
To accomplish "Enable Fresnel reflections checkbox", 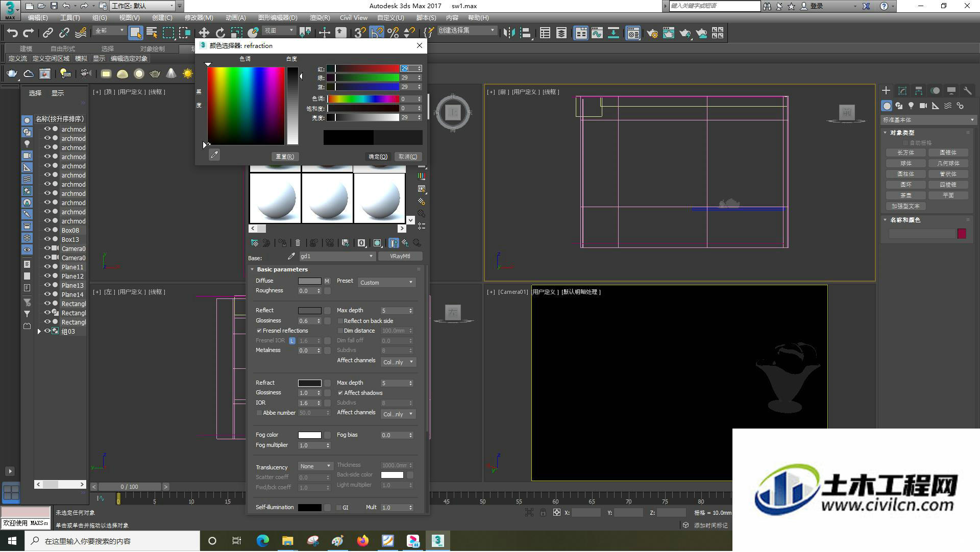I will (x=259, y=331).
